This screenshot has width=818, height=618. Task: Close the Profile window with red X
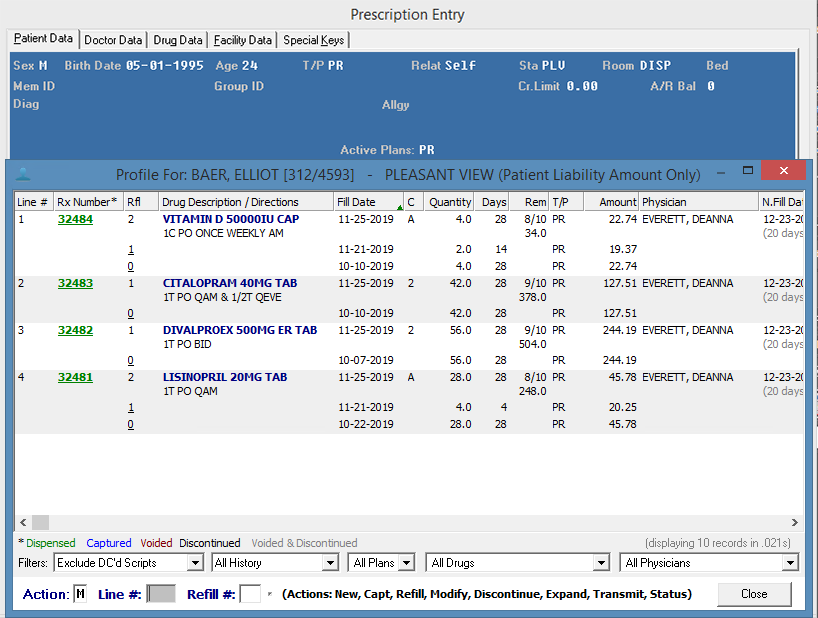tap(782, 171)
